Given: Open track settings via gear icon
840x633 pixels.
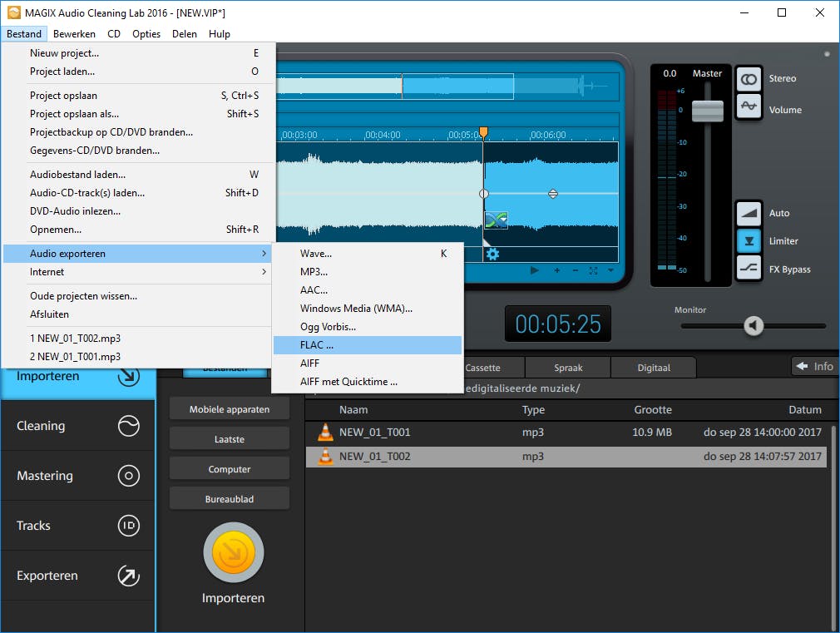Looking at the screenshot, I should click(x=492, y=254).
